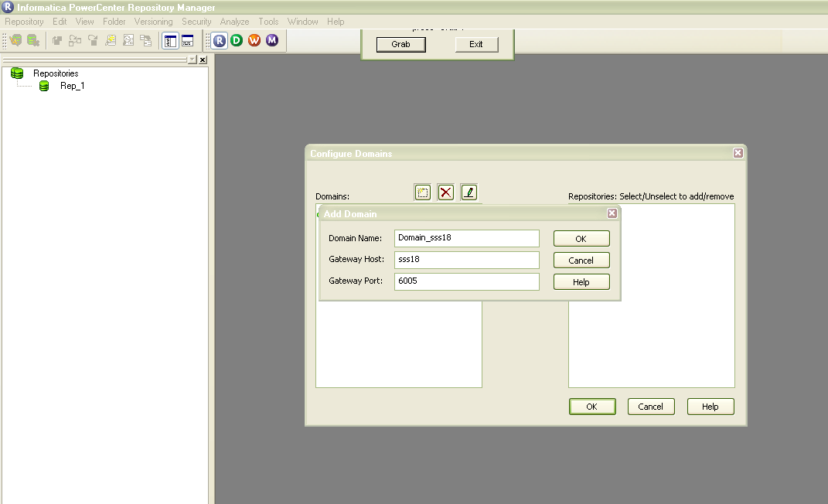Open the Help menu in menu bar
The image size is (828, 504).
pyautogui.click(x=336, y=22)
